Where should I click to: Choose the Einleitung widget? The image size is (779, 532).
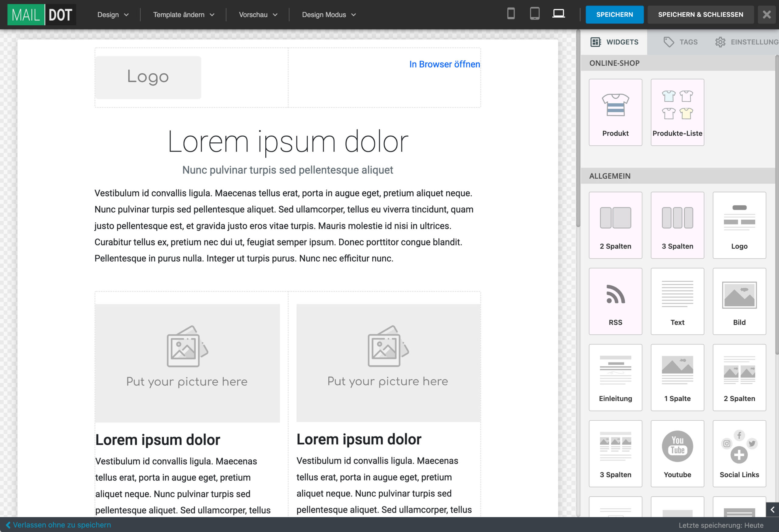click(x=615, y=377)
